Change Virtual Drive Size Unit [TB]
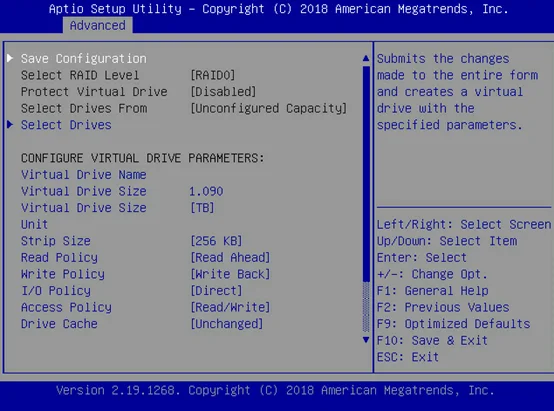This screenshot has height=411, width=554. (x=202, y=208)
